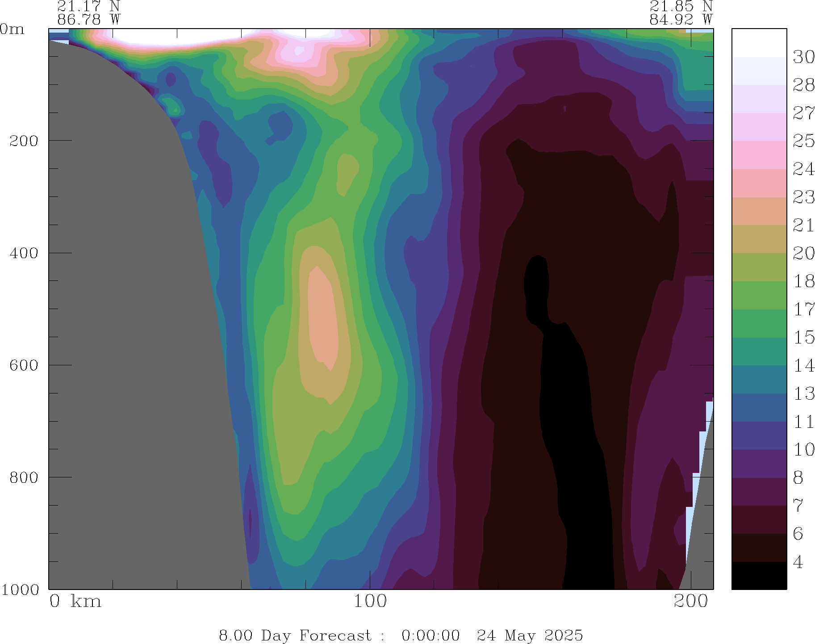Click the 1000 depth axis label
The width and height of the screenshot is (815, 644).
[x=20, y=590]
